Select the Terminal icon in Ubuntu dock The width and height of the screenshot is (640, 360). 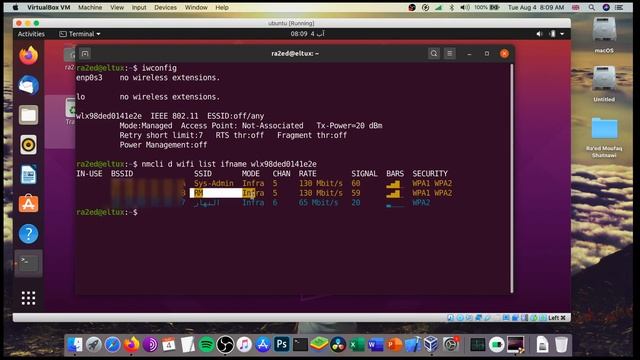[x=28, y=263]
